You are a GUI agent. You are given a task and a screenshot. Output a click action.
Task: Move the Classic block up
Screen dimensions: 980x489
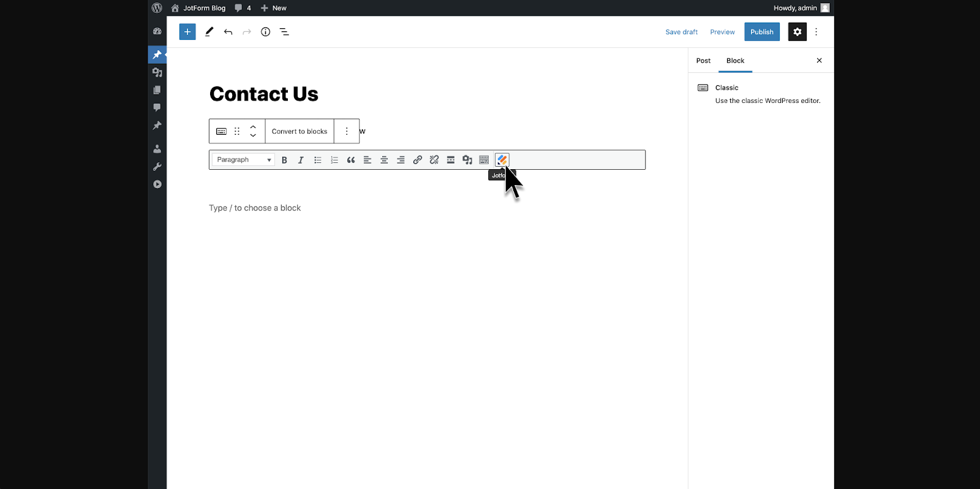(253, 127)
